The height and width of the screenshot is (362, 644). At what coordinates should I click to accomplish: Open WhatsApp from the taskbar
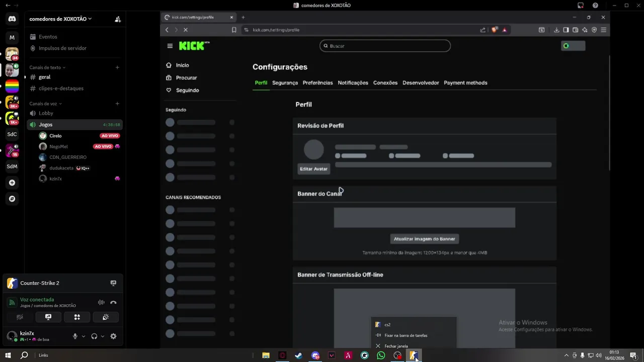click(x=381, y=355)
